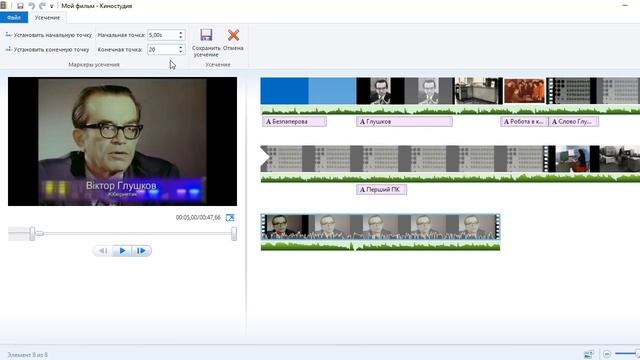Click the zoom out minus button
This screenshot has height=360, width=640.
point(607,354)
